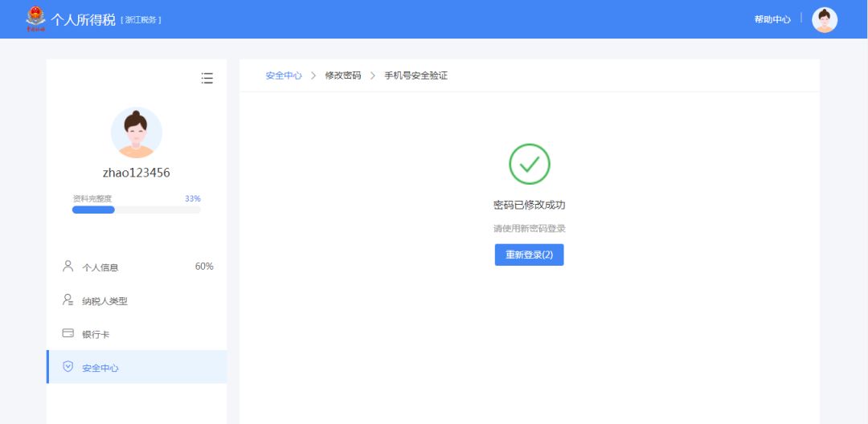
Task: Click 修改密码 in the breadcrumb
Action: pyautogui.click(x=343, y=75)
